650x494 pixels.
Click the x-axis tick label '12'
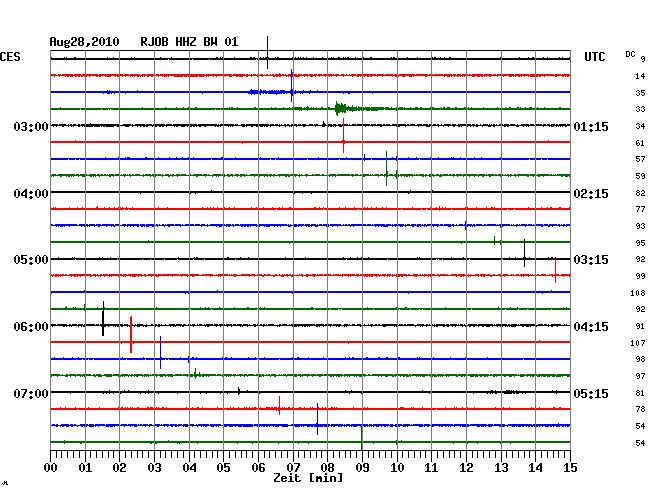click(466, 468)
